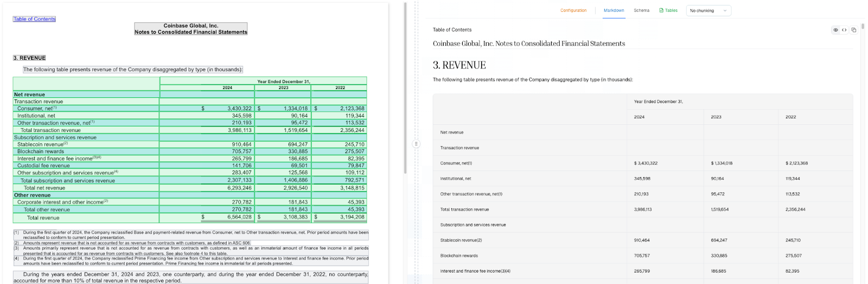Select the '3. REVENUE' heading in the PDF
This screenshot has height=284, width=868.
(x=29, y=58)
